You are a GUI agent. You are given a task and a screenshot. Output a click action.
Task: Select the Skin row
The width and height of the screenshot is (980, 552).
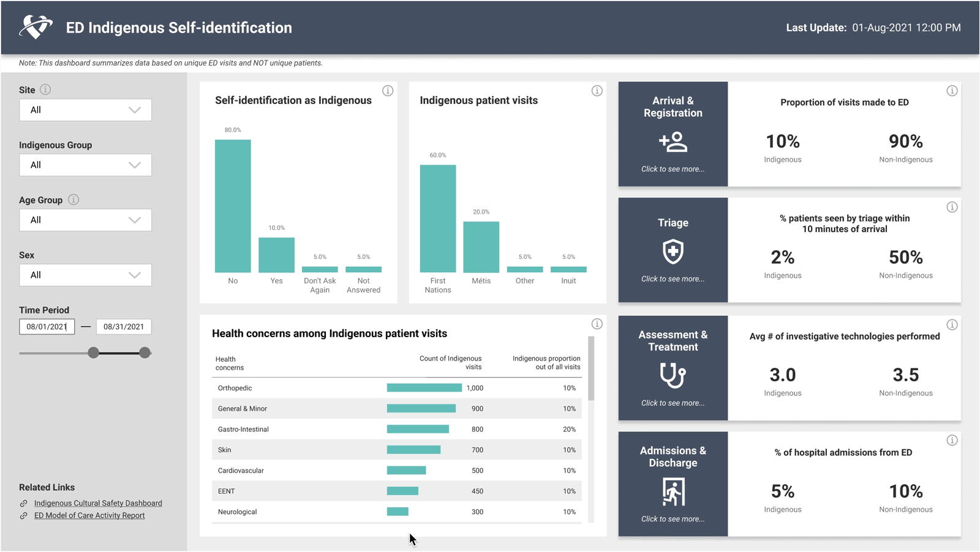coord(397,450)
